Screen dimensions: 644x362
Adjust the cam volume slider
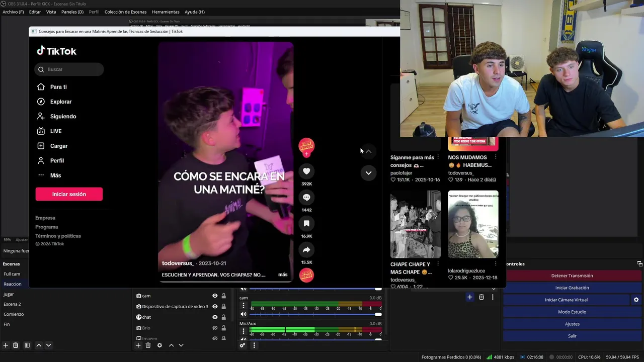[x=315, y=314]
